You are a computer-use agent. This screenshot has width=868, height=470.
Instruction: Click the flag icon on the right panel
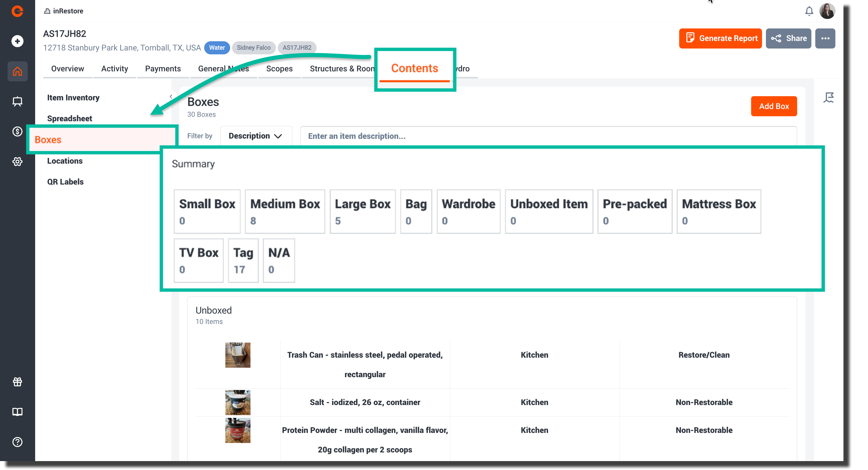pos(829,98)
